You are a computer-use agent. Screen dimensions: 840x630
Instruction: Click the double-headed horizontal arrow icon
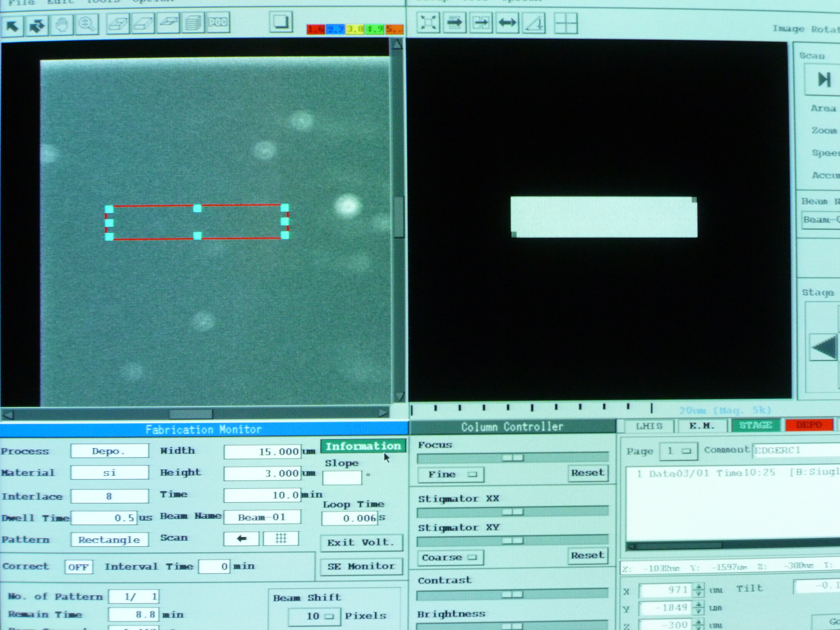tap(507, 23)
